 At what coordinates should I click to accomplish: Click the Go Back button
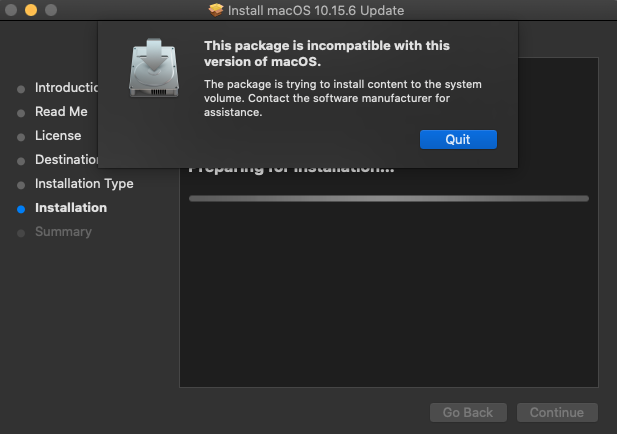(468, 412)
